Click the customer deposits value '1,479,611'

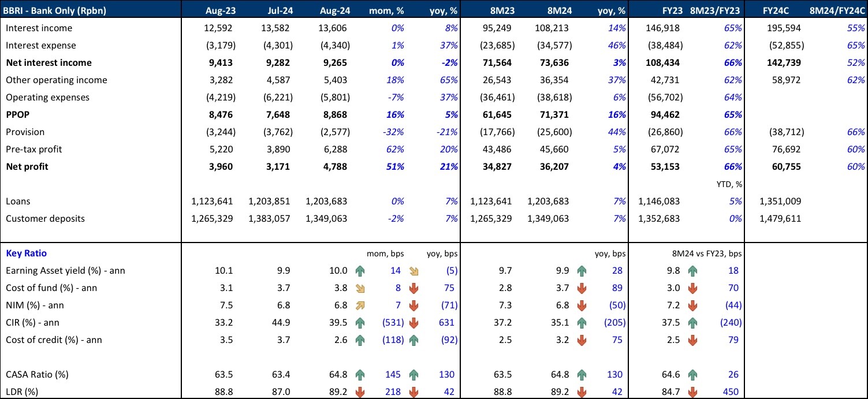point(780,218)
